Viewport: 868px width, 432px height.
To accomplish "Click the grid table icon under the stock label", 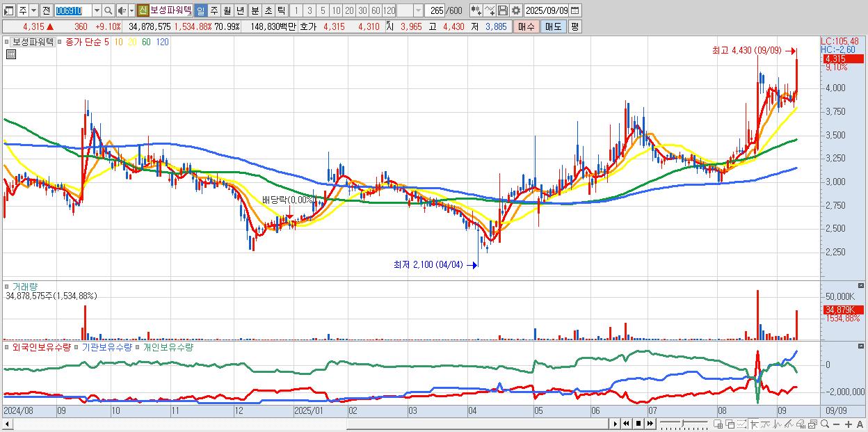I will 11,54.
